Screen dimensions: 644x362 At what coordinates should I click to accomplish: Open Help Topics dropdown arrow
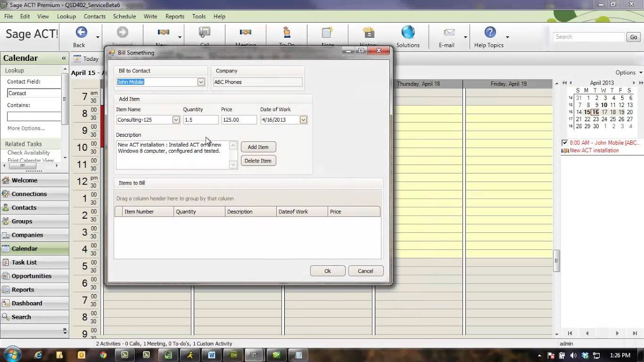(507, 37)
